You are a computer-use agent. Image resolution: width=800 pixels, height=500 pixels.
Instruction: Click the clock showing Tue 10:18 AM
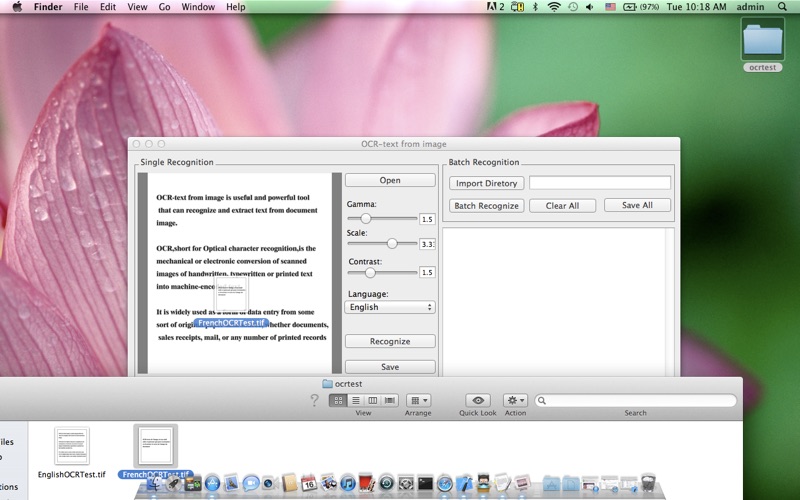696,7
